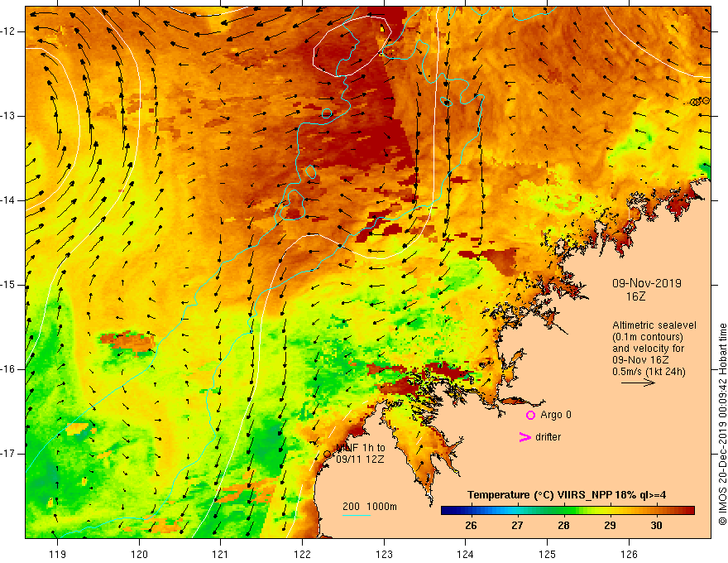This screenshot has width=728, height=563.
Task: Click the color bar tick label 27
Action: [517, 526]
